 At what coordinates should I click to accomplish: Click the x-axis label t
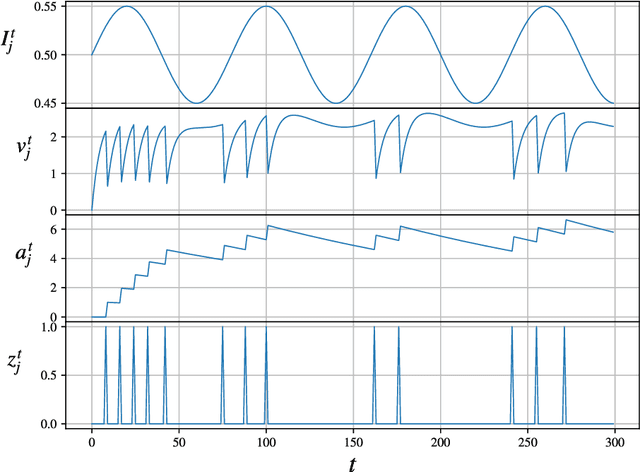coord(352,462)
